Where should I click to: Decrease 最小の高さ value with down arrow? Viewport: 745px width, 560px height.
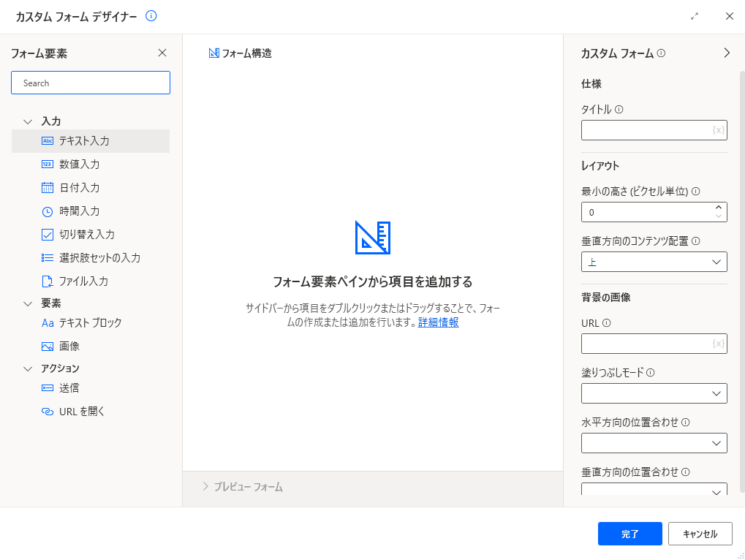click(x=719, y=216)
